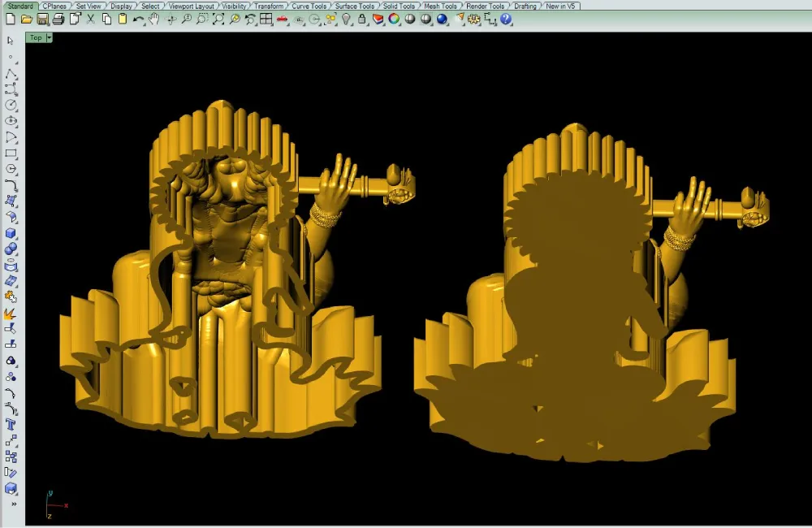Image resolution: width=812 pixels, height=528 pixels.
Task: Paste with the clipboard icon
Action: click(123, 19)
